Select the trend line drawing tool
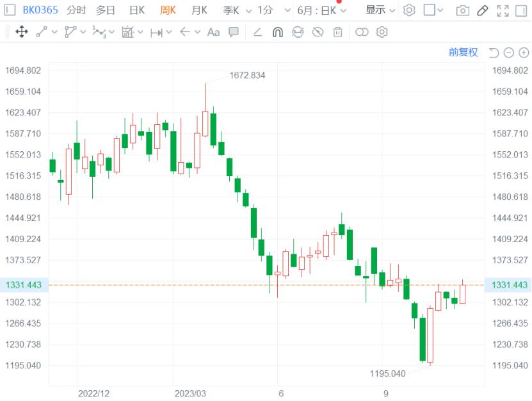 [42, 32]
